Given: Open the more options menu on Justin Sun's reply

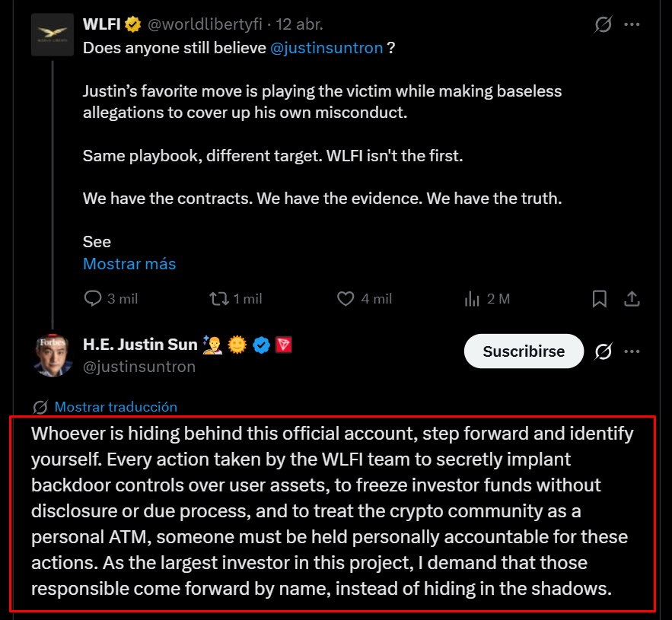Looking at the screenshot, I should (632, 351).
